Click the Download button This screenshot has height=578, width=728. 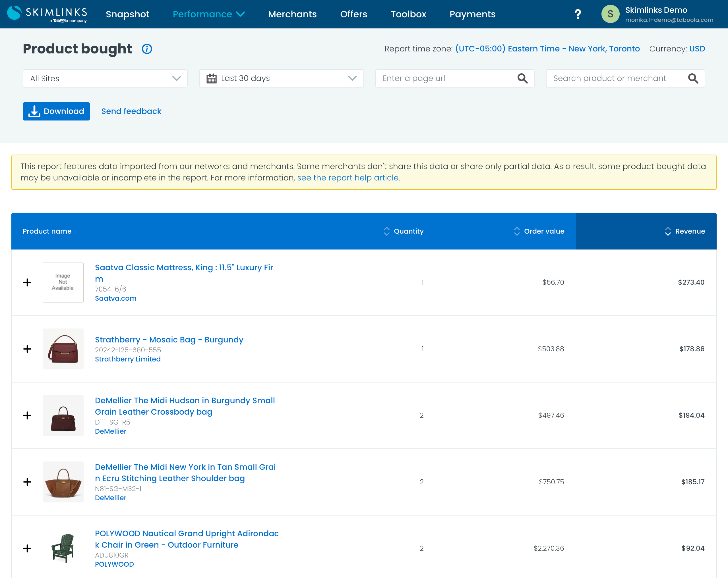[56, 111]
